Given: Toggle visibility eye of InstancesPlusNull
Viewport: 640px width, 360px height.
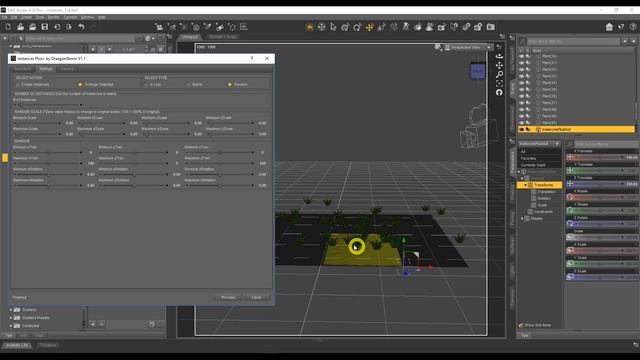Looking at the screenshot, I should (x=521, y=129).
